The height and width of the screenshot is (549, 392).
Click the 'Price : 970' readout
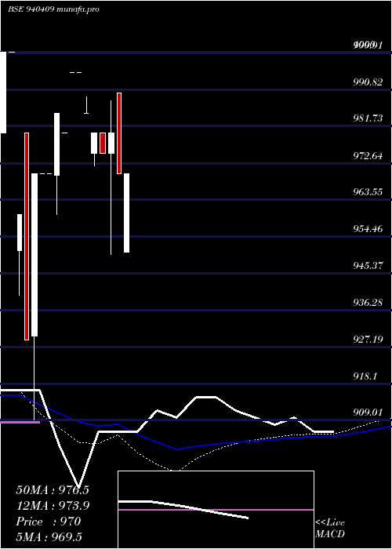point(49,522)
